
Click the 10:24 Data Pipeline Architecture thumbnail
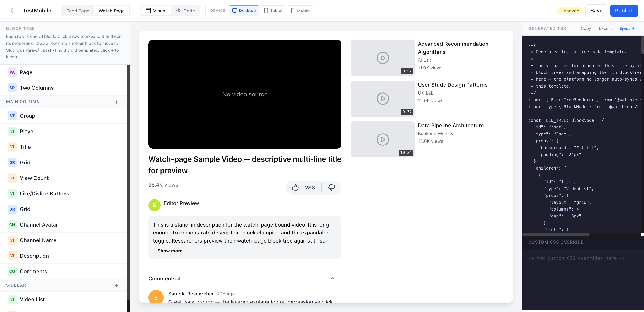(383, 139)
